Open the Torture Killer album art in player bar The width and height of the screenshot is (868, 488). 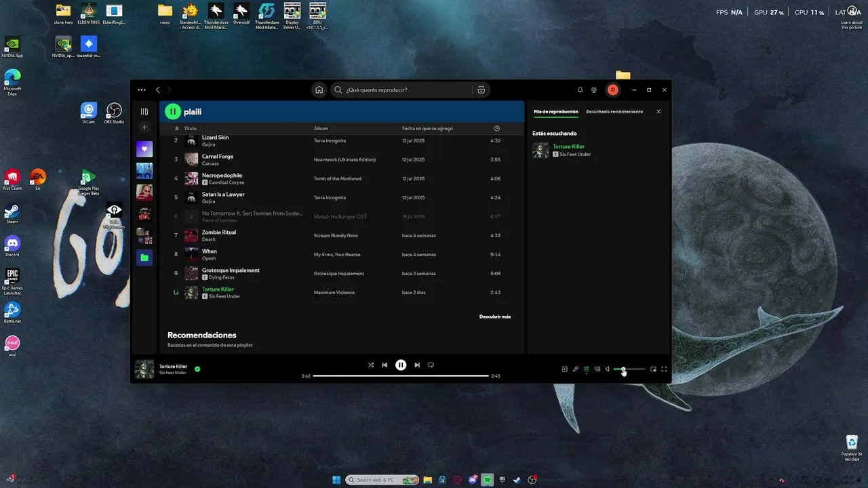(144, 369)
